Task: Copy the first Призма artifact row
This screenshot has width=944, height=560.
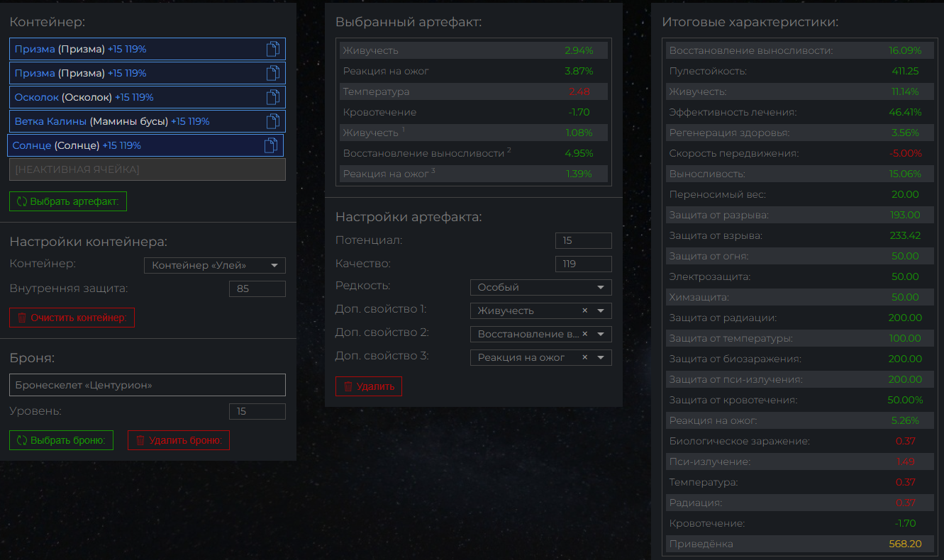Action: coord(273,49)
